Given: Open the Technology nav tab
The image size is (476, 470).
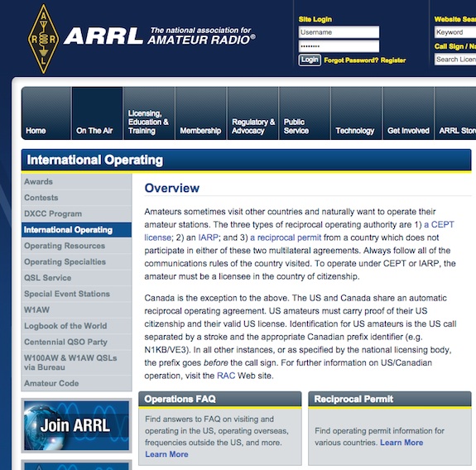Looking at the screenshot, I should point(357,113).
